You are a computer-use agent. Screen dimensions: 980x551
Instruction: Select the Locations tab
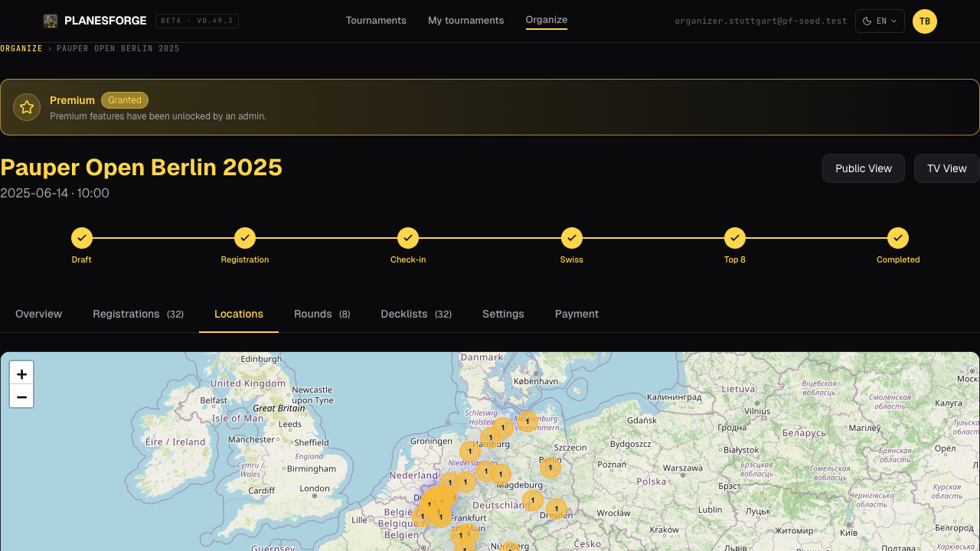239,314
